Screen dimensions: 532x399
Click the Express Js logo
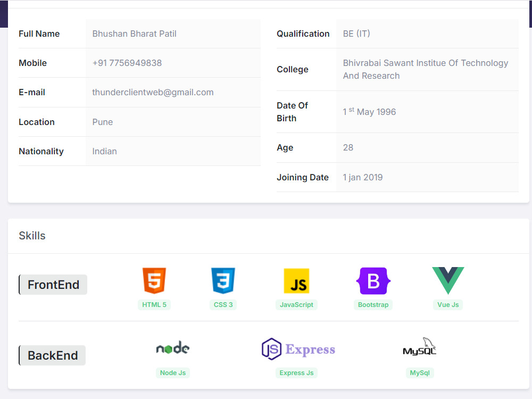pos(298,349)
